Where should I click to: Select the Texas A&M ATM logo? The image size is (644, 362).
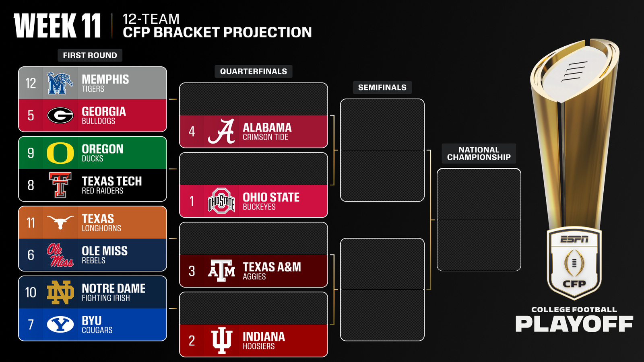click(221, 271)
